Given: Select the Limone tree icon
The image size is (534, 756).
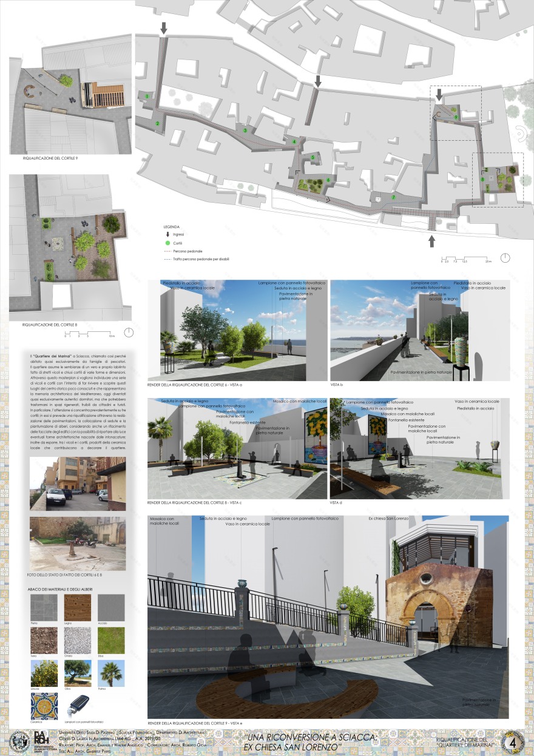Looking at the screenshot, I should tap(45, 673).
